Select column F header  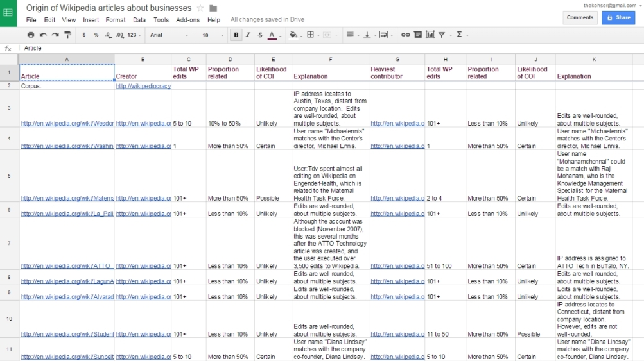330,60
